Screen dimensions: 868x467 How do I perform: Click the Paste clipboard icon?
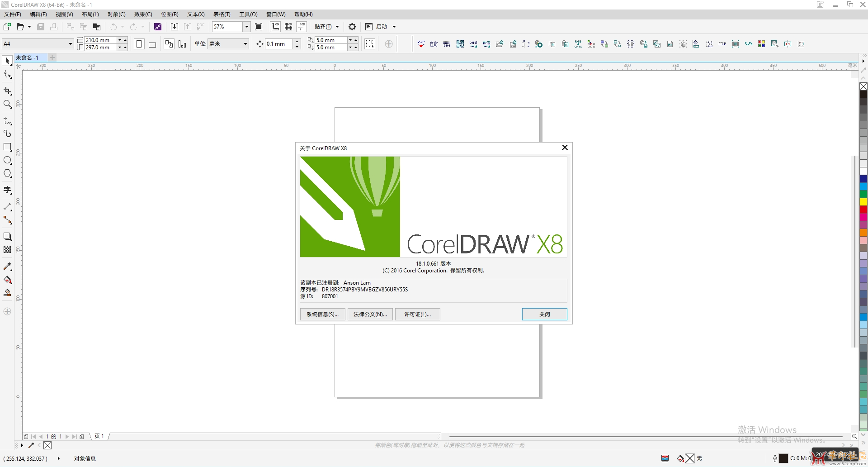[96, 27]
